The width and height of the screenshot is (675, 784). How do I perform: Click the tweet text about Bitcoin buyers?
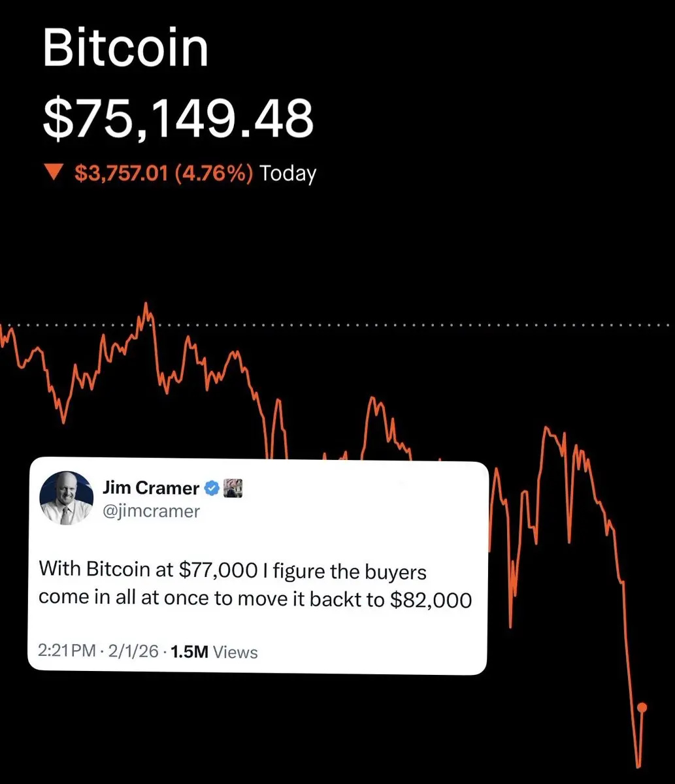(x=255, y=585)
